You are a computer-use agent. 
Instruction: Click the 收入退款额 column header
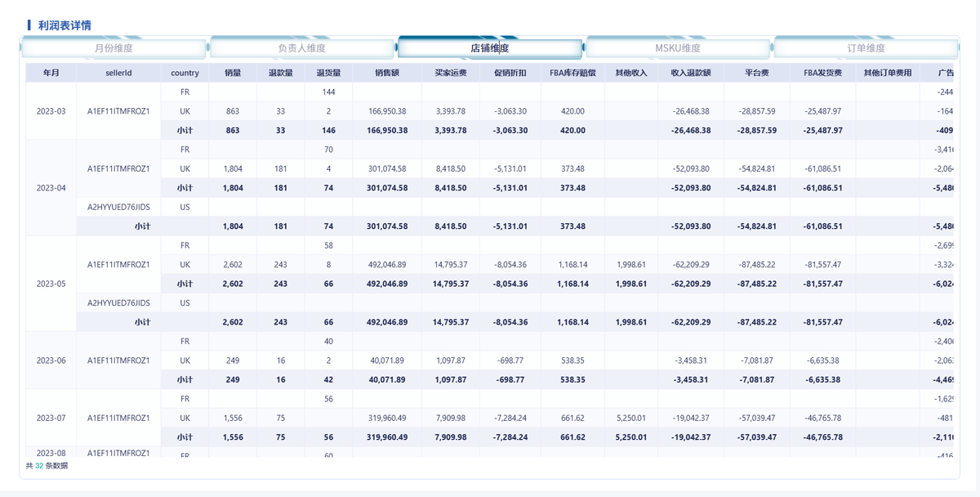pos(691,73)
